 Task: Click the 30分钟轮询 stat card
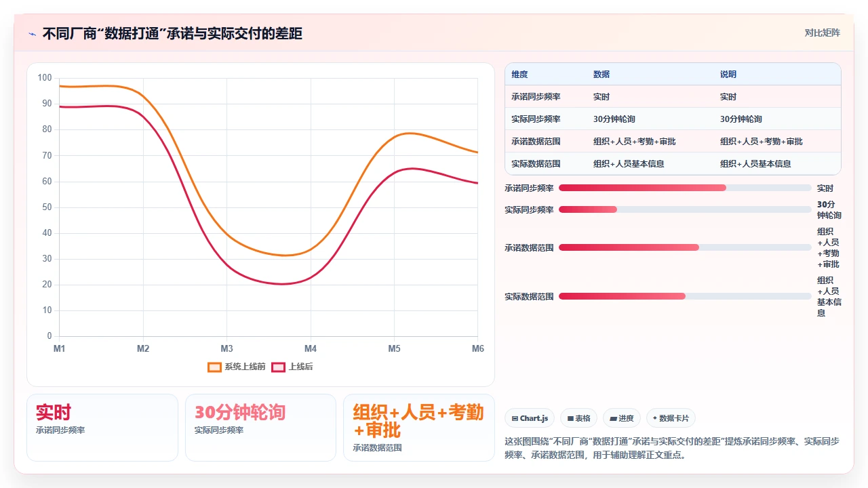pos(260,428)
